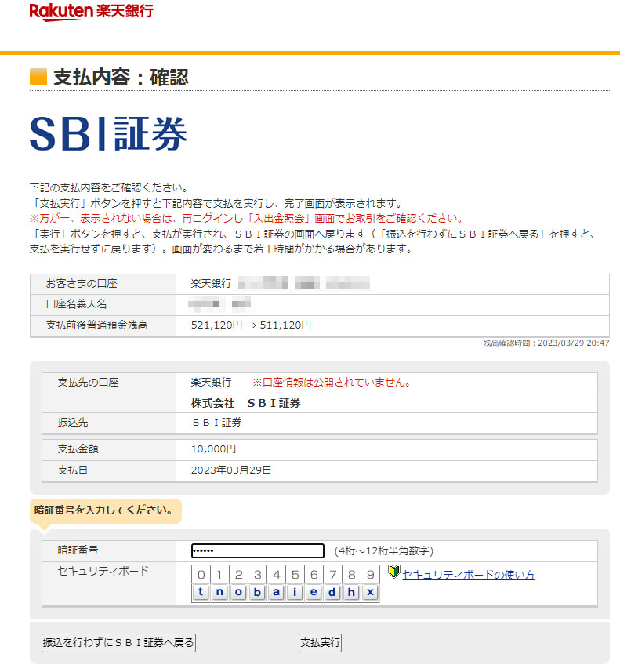The image size is (620, 672).
Task: Click the beginner mark icon beside help link
Action: (x=394, y=573)
